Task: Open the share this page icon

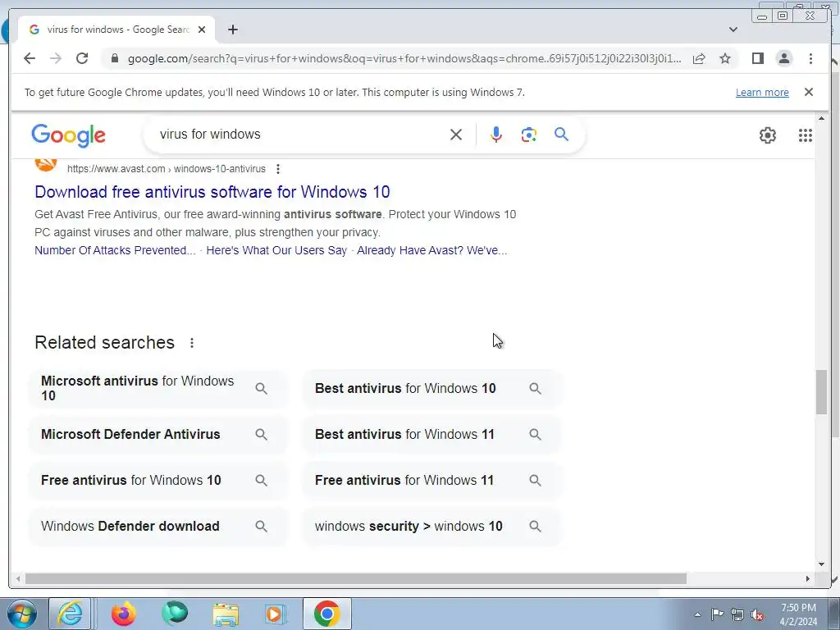Action: click(x=699, y=59)
